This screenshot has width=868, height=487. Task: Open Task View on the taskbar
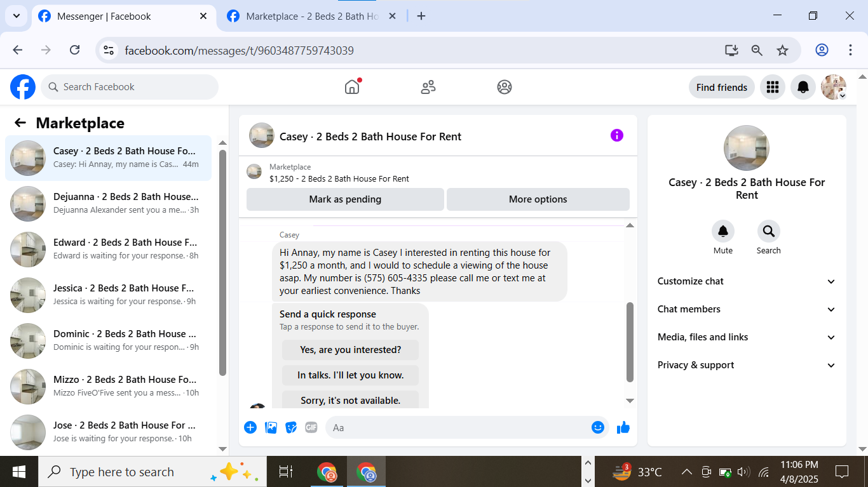coord(286,472)
